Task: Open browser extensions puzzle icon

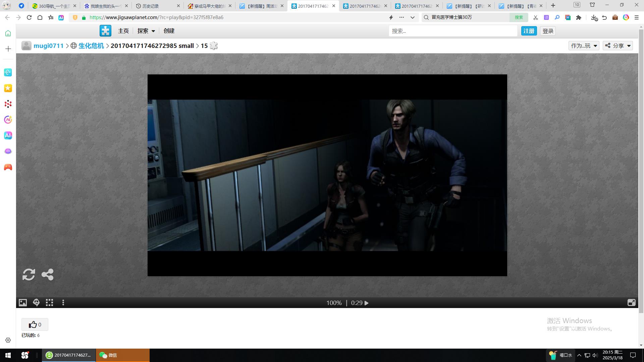Action: (579, 17)
